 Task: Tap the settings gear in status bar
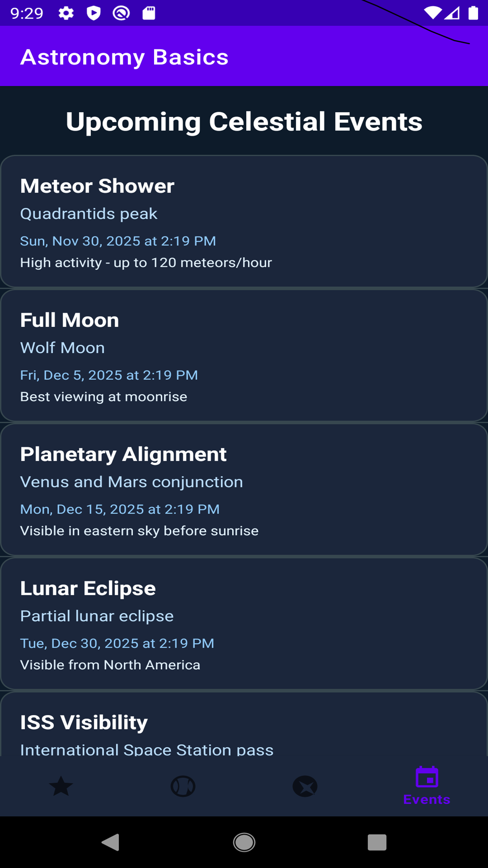coord(66,13)
